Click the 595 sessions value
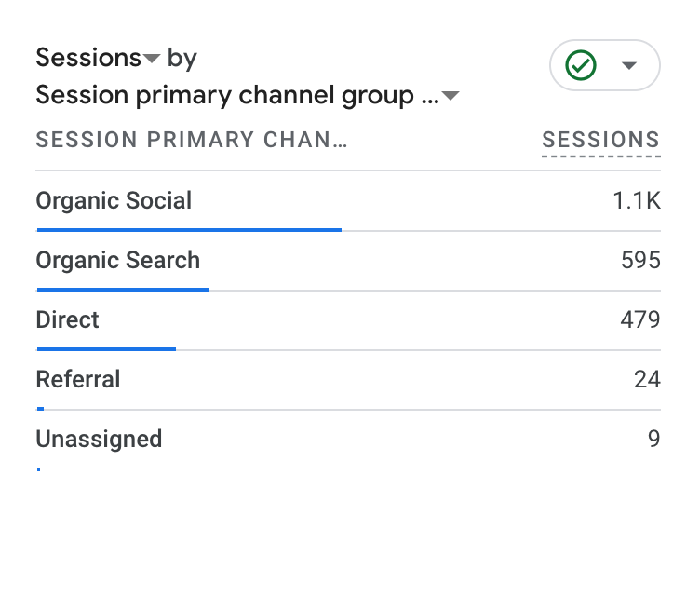700x611 pixels. (640, 260)
